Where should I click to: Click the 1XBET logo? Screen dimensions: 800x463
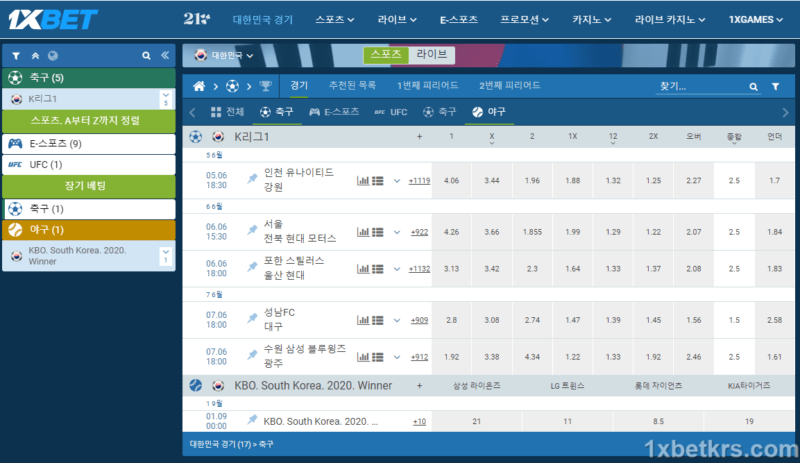[x=53, y=19]
